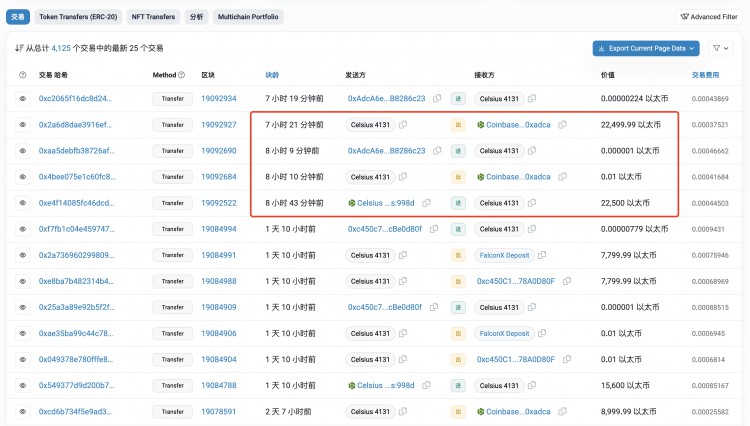Viewport: 750px width, 426px height.
Task: Click value 15,600 以太币
Action: [x=625, y=385]
